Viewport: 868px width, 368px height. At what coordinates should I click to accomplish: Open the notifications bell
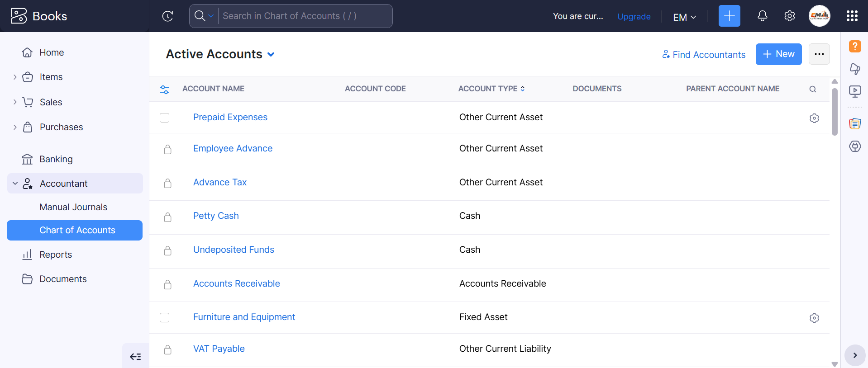(762, 16)
